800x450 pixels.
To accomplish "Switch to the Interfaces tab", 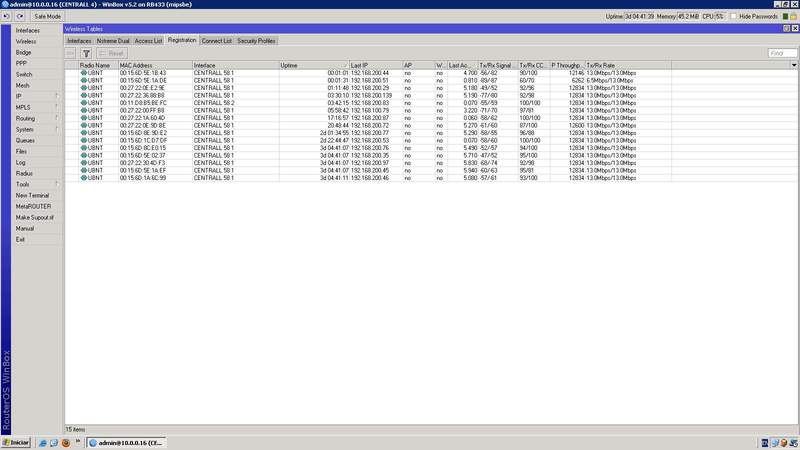I will tap(79, 41).
